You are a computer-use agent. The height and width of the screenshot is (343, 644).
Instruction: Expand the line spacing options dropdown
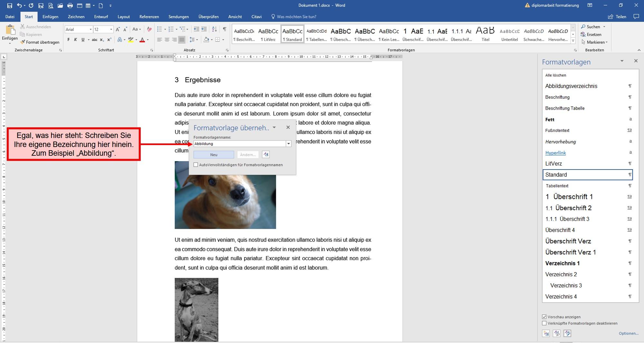196,39
